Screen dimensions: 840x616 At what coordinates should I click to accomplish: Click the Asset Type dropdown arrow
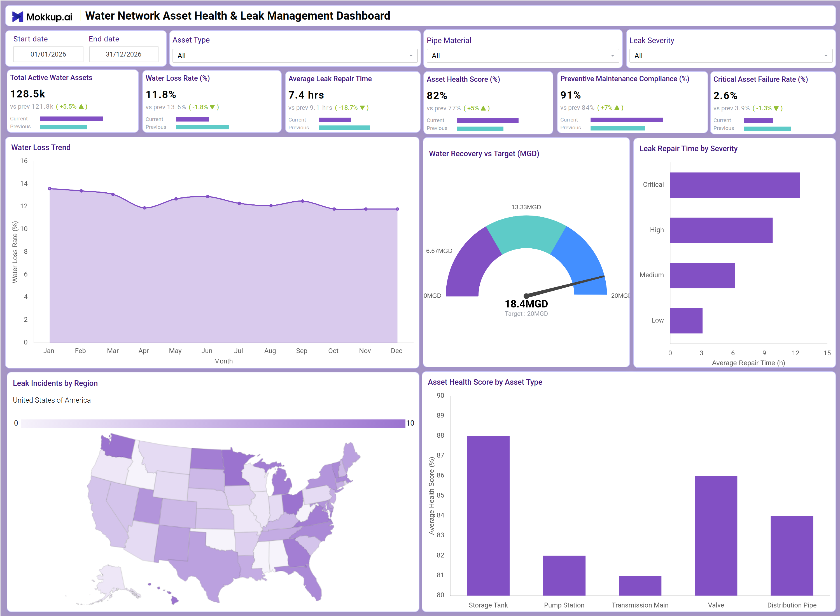[411, 56]
